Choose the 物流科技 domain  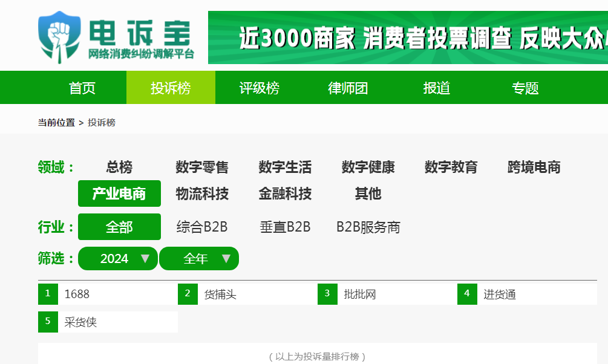point(202,193)
